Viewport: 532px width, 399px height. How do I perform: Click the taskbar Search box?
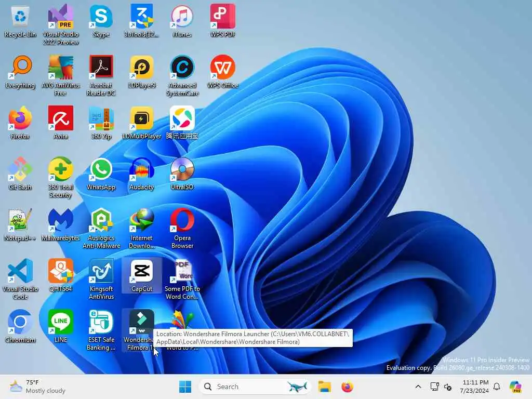(255, 387)
